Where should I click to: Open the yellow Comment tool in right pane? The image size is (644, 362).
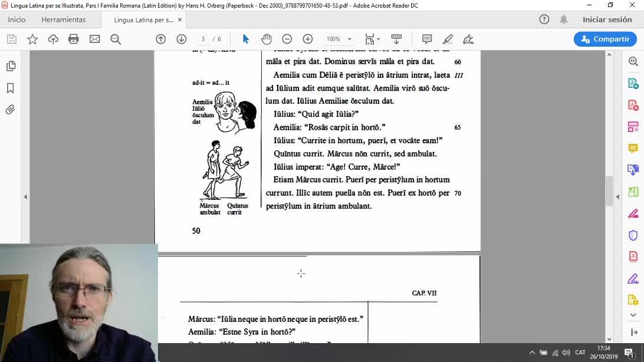[633, 148]
